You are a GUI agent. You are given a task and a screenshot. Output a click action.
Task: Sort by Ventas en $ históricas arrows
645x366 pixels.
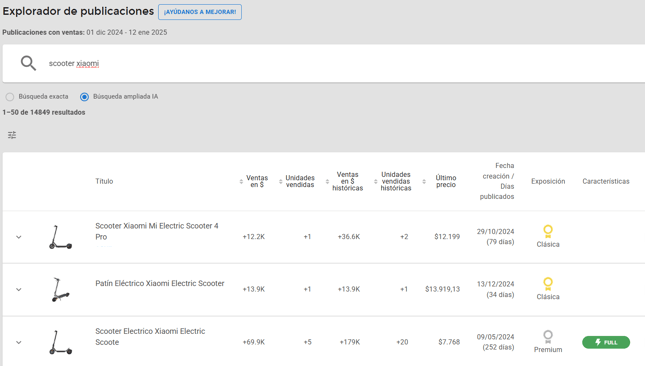(x=327, y=181)
